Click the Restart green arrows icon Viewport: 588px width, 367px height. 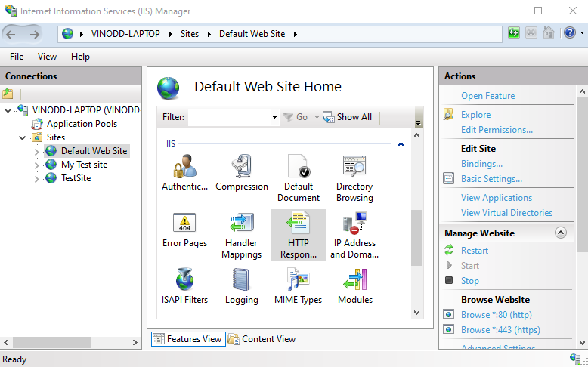(449, 250)
